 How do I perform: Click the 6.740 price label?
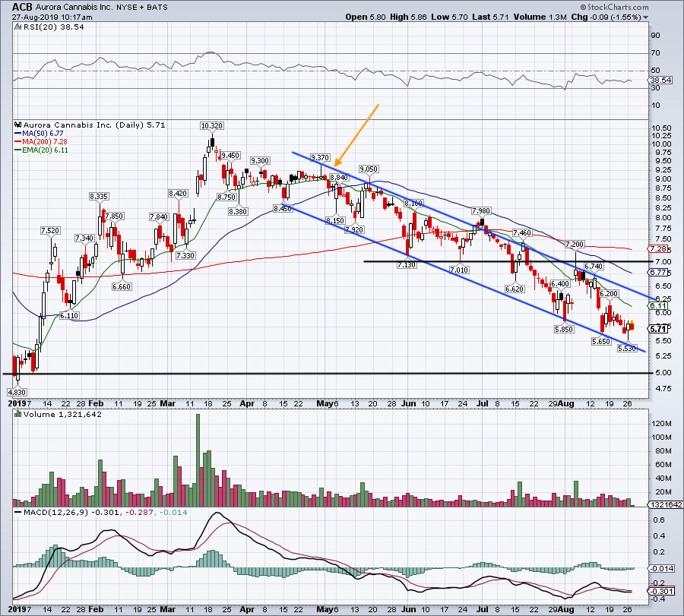594,267
